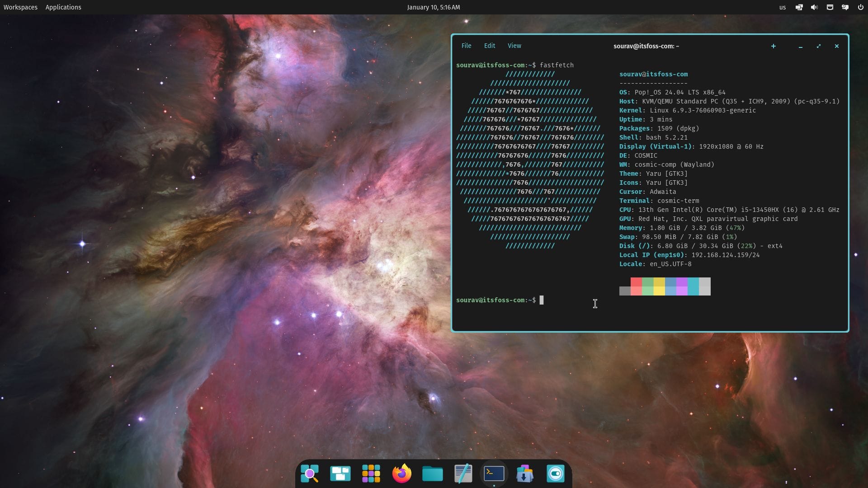The height and width of the screenshot is (488, 868).
Task: Open a new terminal tab with the plus button
Action: coord(774,46)
